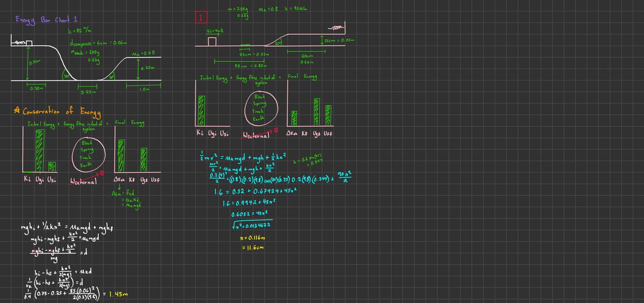Click the "μk = 0.40" label on left diagram

(x=143, y=53)
